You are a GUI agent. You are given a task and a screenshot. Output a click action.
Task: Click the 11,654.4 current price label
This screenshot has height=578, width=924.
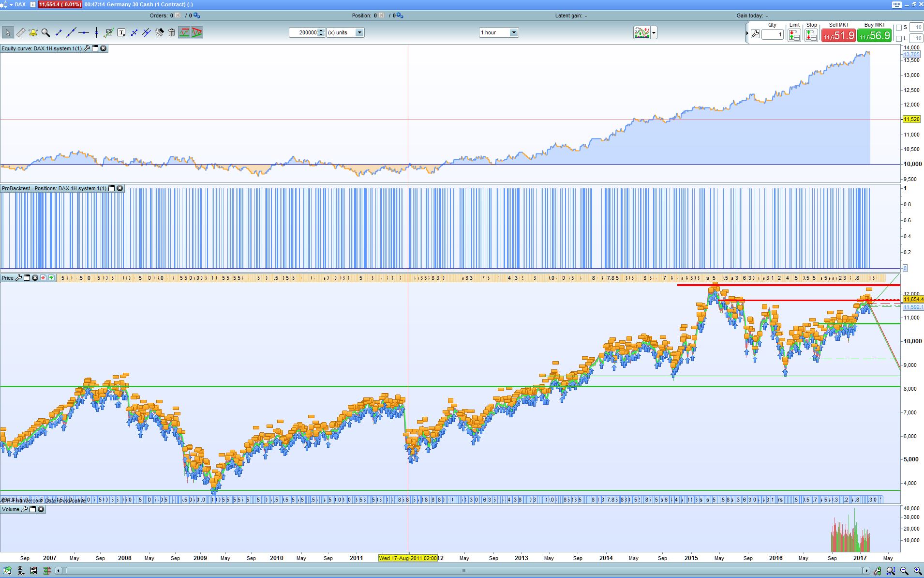point(913,300)
